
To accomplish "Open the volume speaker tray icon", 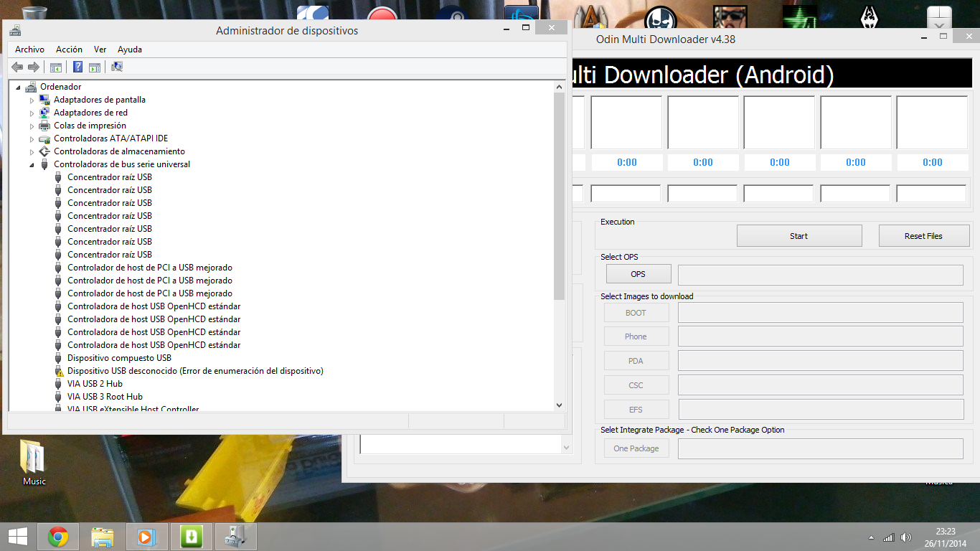I will [906, 537].
